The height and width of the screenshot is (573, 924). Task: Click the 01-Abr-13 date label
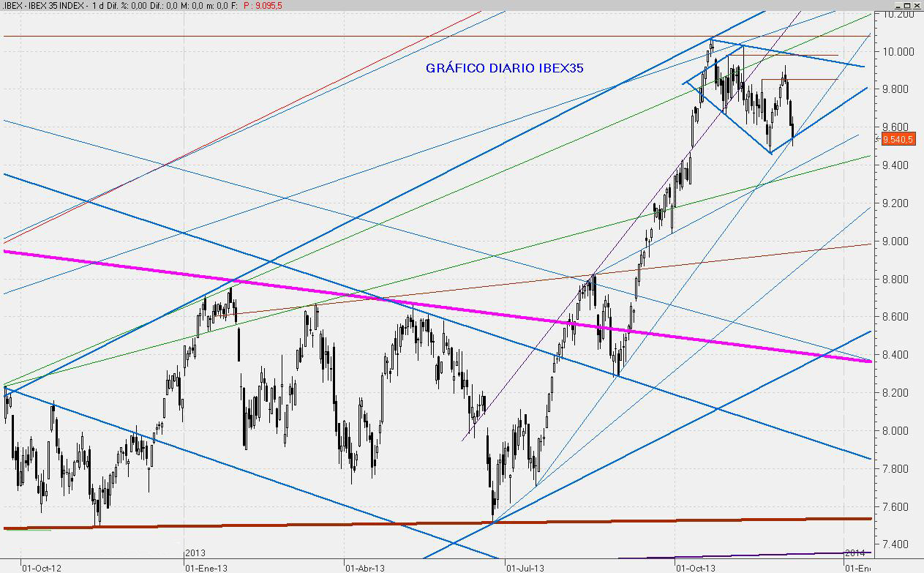(x=365, y=567)
